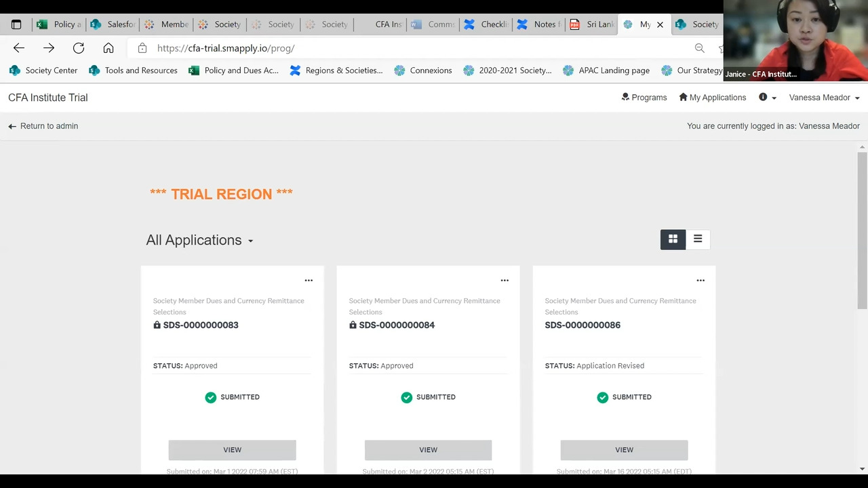Click the Janice webcam video thumbnail
Screen dimensions: 868x488
tap(795, 41)
